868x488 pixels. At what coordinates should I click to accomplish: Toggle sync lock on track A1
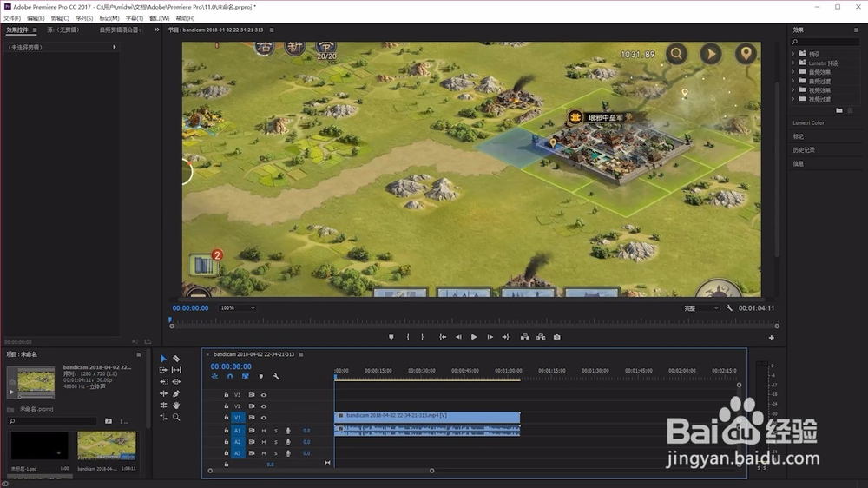click(x=252, y=431)
